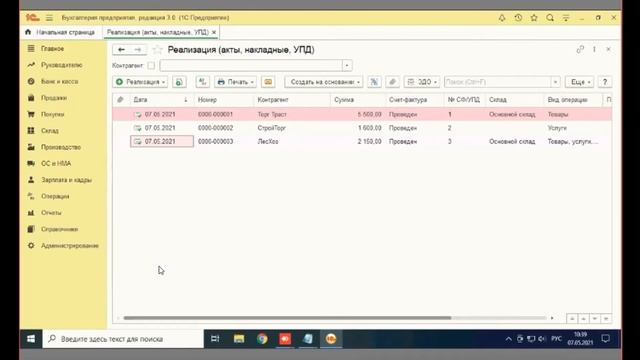
Task: Open the title bar settings lines icon
Action: (566, 18)
